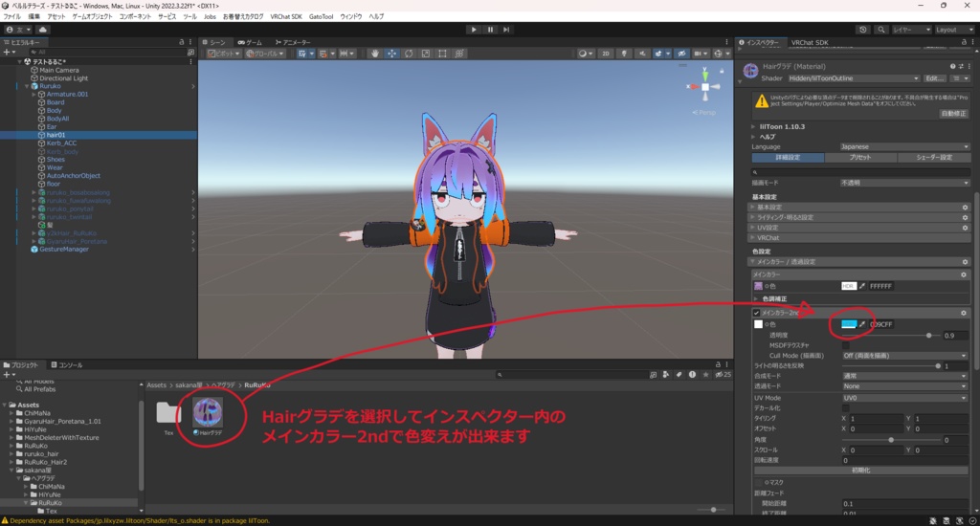Click the 初期化 reset button
Viewport: 980px width, 526px height.
pyautogui.click(x=860, y=471)
